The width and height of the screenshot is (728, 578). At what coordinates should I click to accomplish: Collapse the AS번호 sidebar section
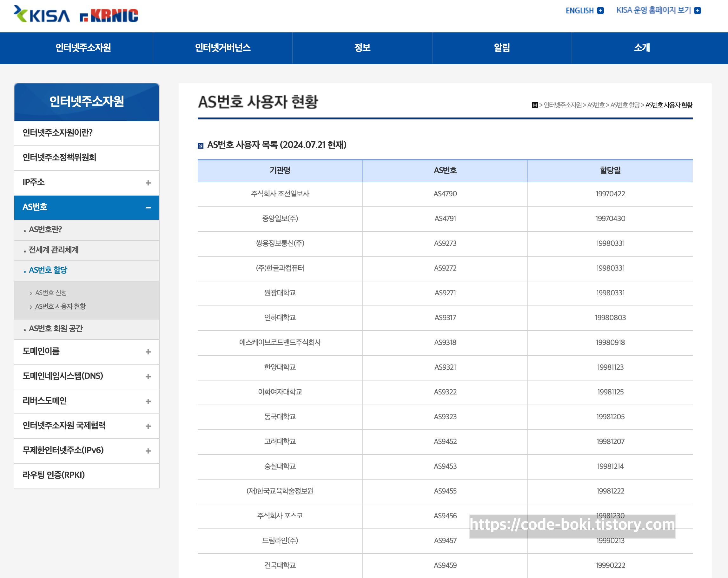pos(148,207)
